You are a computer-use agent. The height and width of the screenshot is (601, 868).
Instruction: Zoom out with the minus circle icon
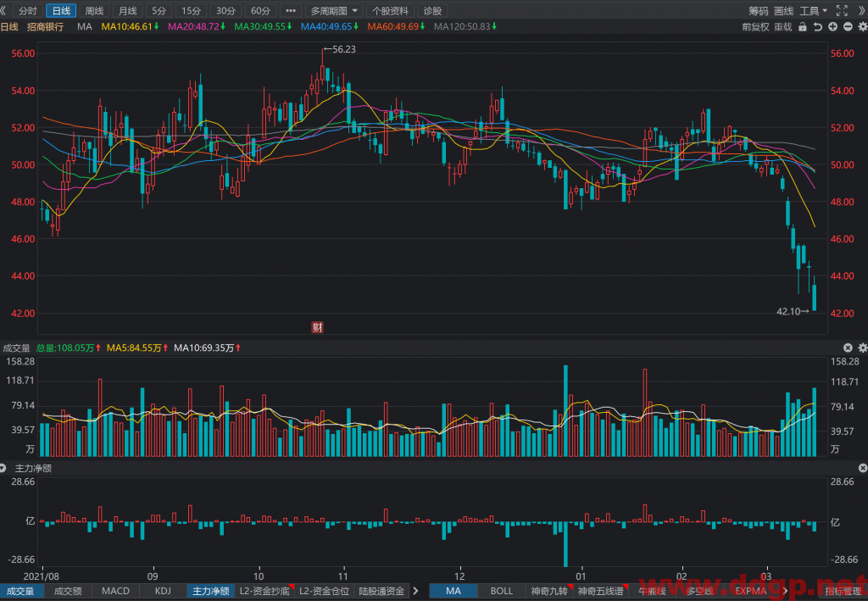[848, 26]
